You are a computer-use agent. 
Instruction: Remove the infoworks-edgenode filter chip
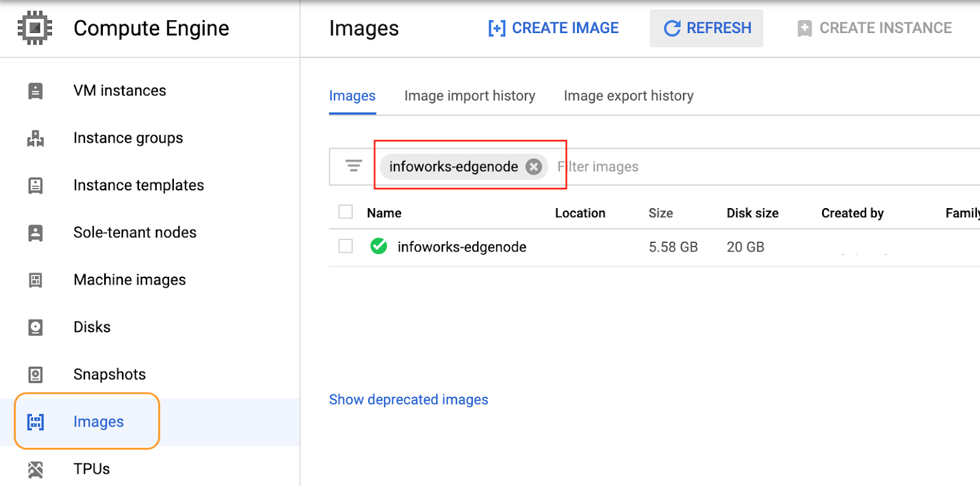coord(534,166)
